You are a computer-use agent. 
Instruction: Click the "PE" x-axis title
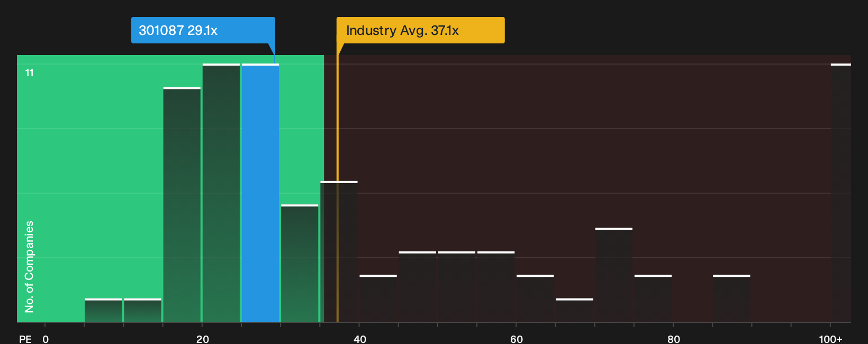tap(25, 339)
